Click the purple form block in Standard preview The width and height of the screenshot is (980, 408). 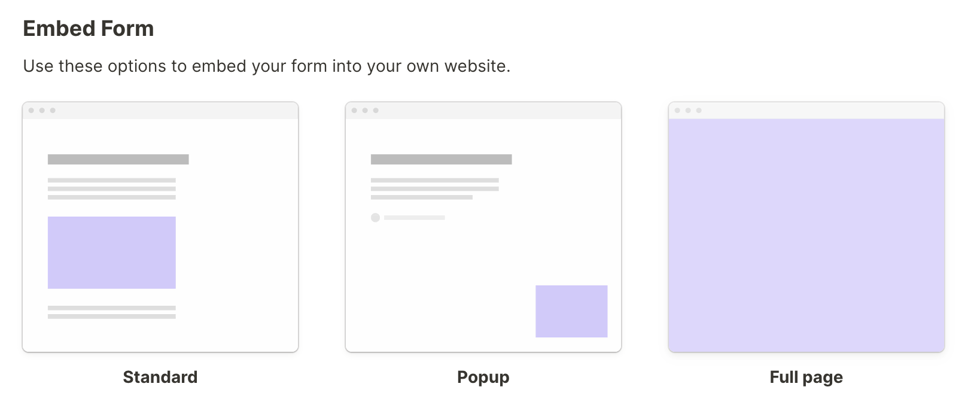(x=112, y=252)
